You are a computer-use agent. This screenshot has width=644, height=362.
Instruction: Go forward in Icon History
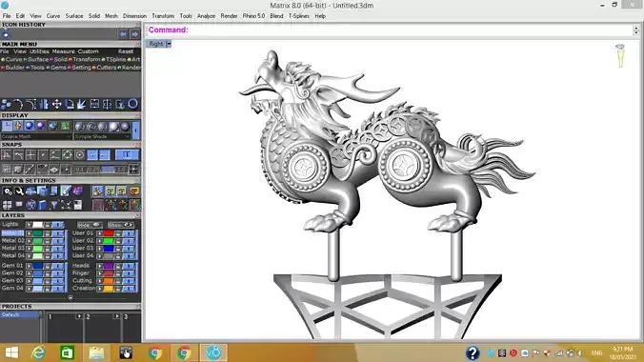(134, 34)
